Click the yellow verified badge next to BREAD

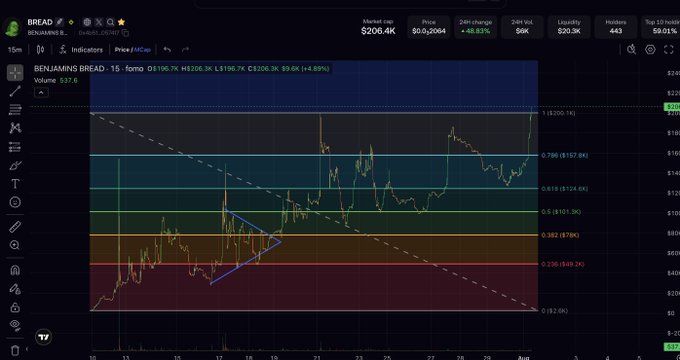pos(71,22)
